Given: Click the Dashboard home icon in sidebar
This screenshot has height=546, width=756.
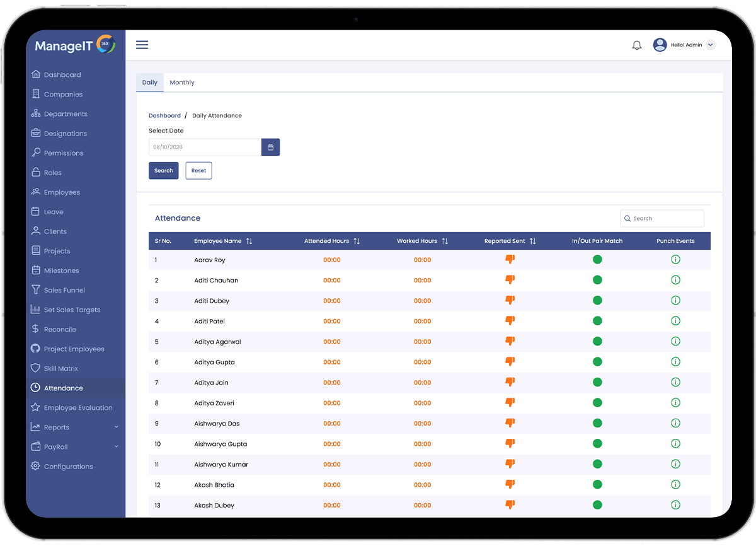Looking at the screenshot, I should 36,74.
